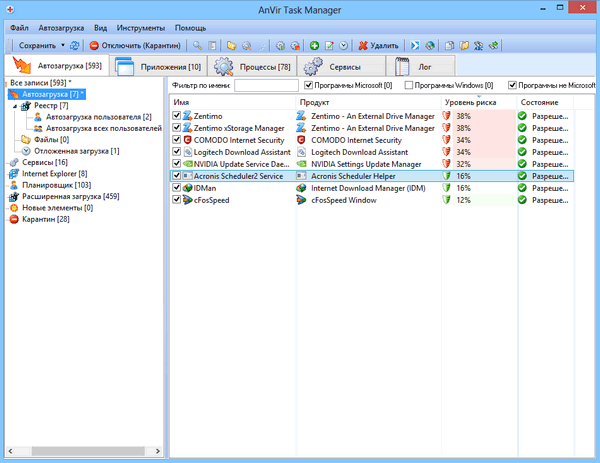Click the IDMan program icon
600x463 pixels.
186,187
